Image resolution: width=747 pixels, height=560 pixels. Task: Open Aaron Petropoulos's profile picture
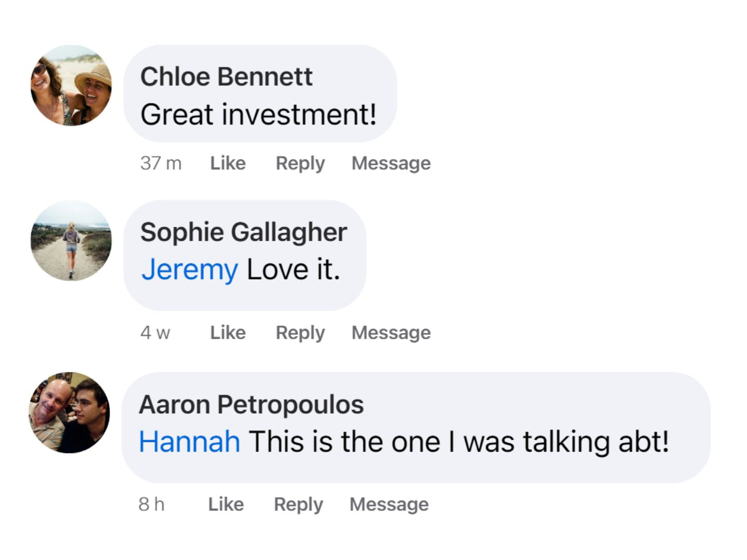[x=70, y=412]
